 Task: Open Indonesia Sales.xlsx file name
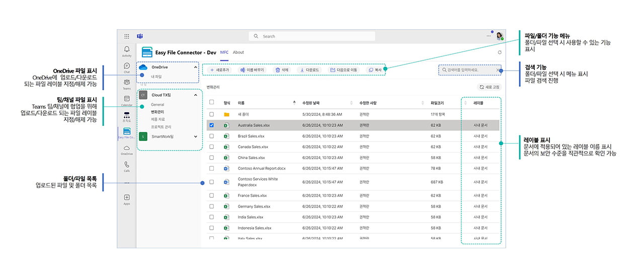(x=254, y=228)
